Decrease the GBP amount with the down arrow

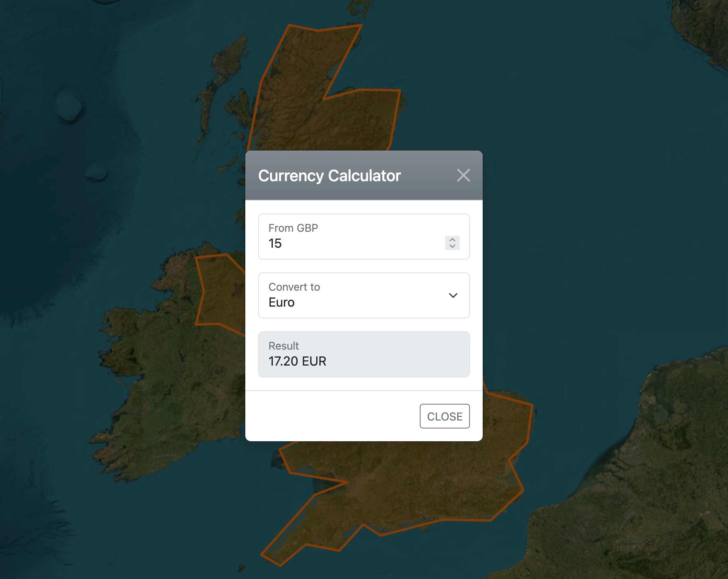[x=452, y=246]
